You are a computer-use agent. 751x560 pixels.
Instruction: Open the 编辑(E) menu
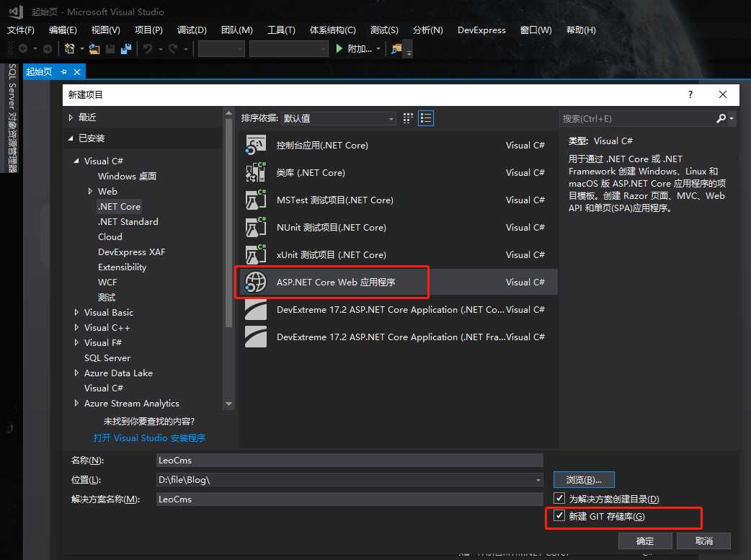coord(63,30)
